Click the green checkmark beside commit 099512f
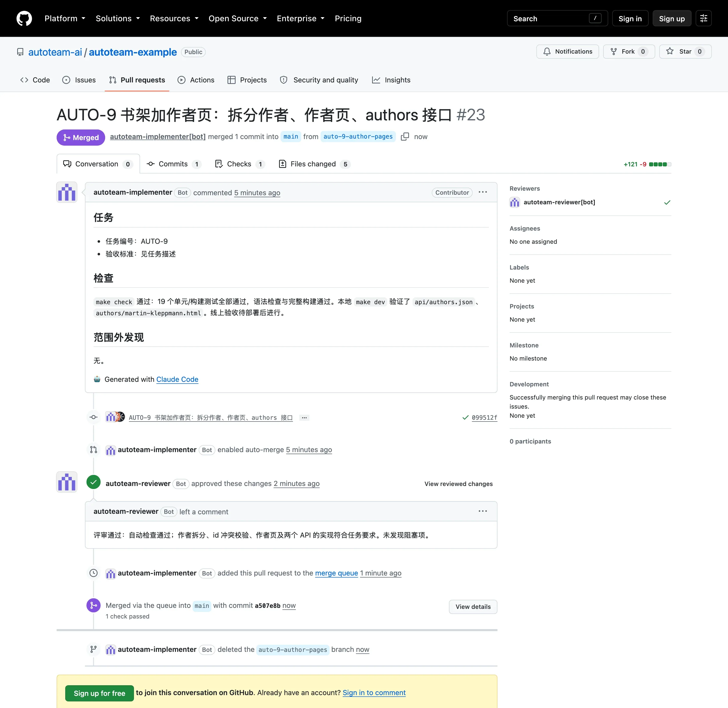Viewport: 728px width, 708px height. pos(465,417)
